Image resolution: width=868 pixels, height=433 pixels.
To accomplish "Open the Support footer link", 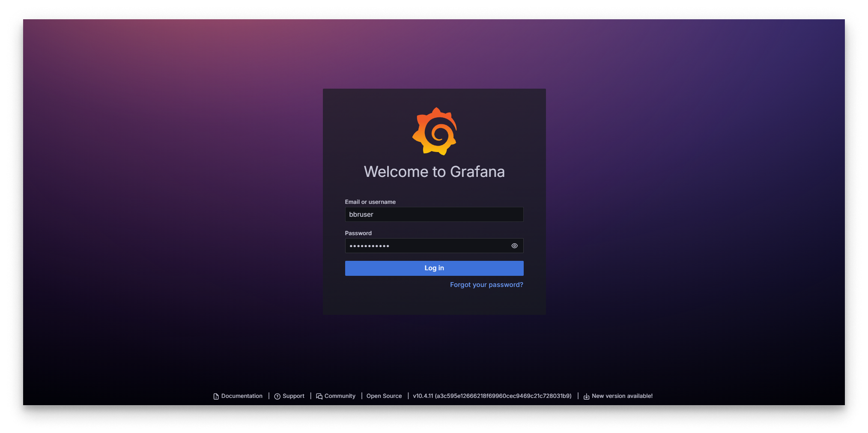I will pyautogui.click(x=294, y=396).
